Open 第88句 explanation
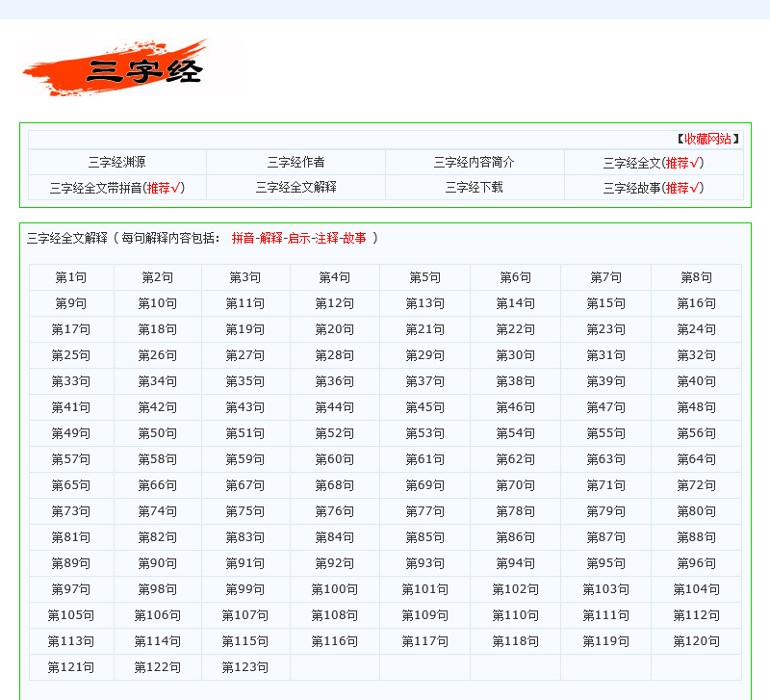The height and width of the screenshot is (700, 770). [696, 538]
